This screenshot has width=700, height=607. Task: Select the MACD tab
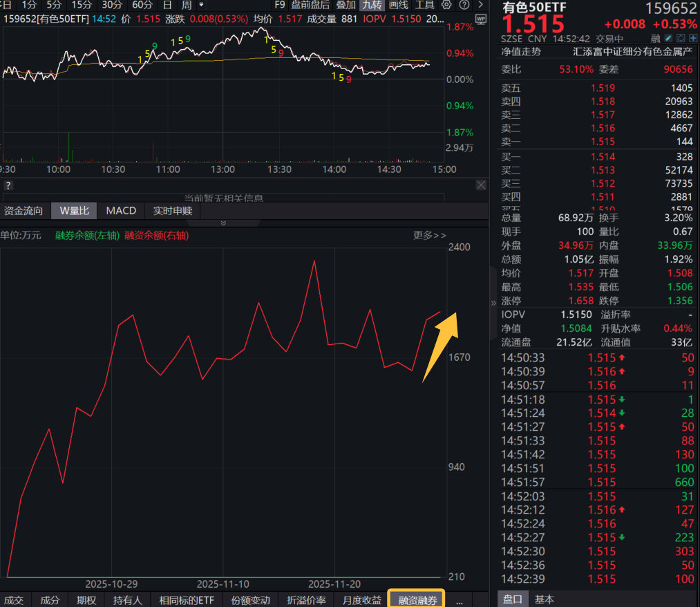(x=121, y=211)
